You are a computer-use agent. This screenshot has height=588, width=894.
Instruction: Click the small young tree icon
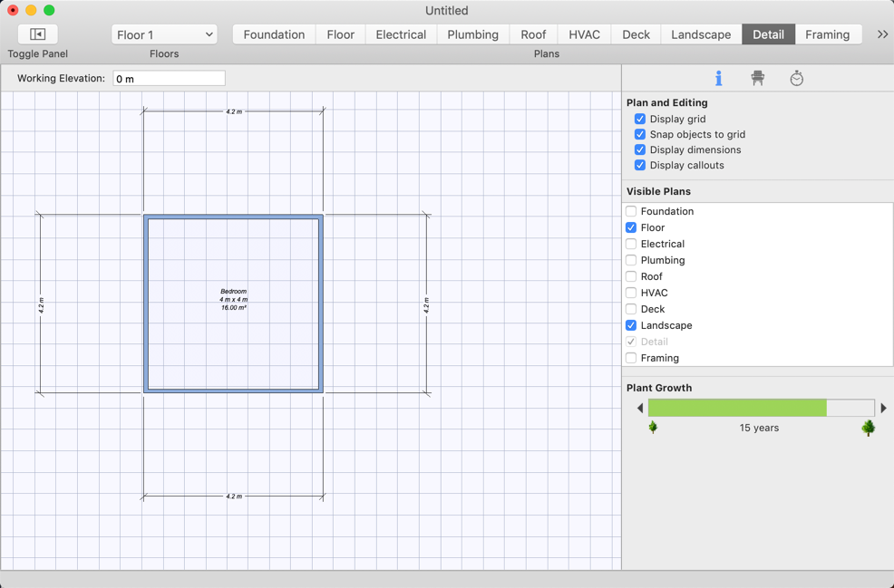click(654, 427)
